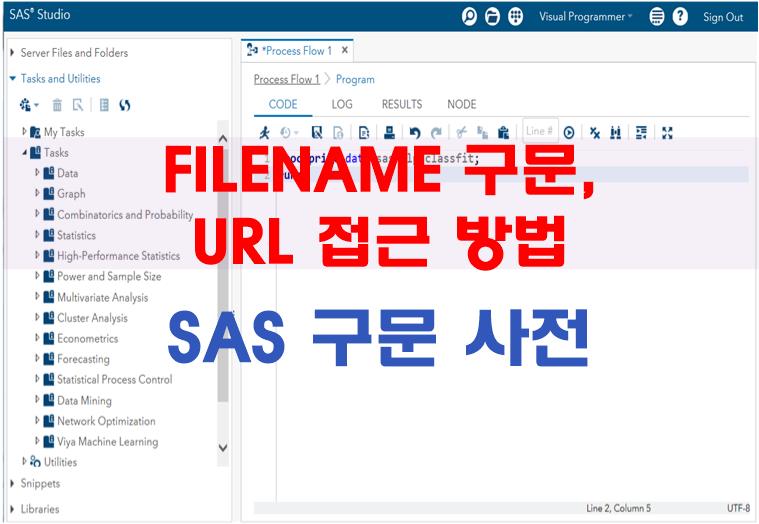Expand the Snippets section
The image size is (759, 524).
click(13, 483)
